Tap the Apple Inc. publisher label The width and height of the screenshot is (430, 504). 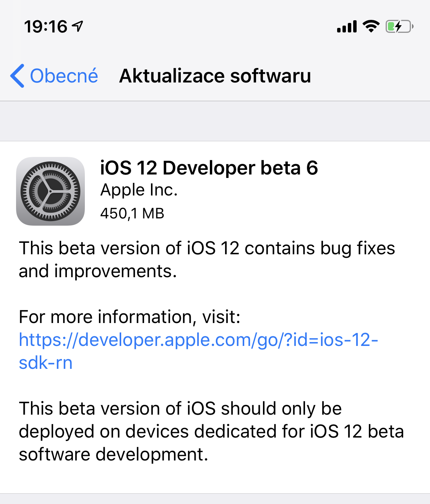(139, 190)
